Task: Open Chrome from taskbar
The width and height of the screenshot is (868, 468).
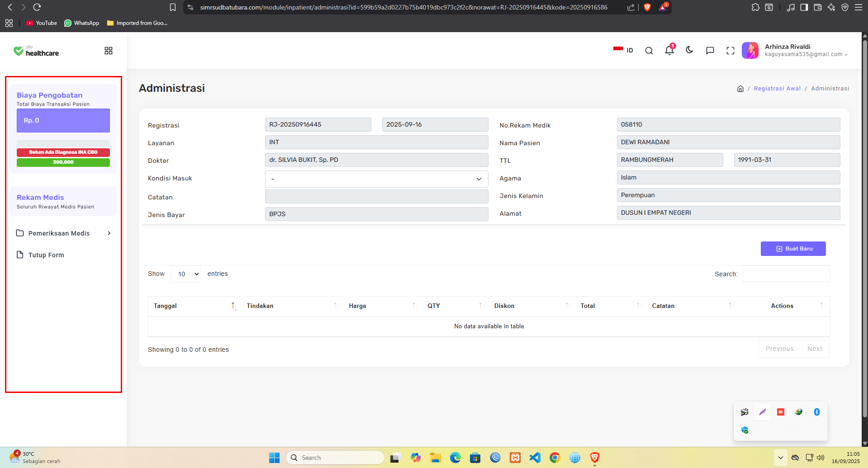Action: click(x=555, y=458)
